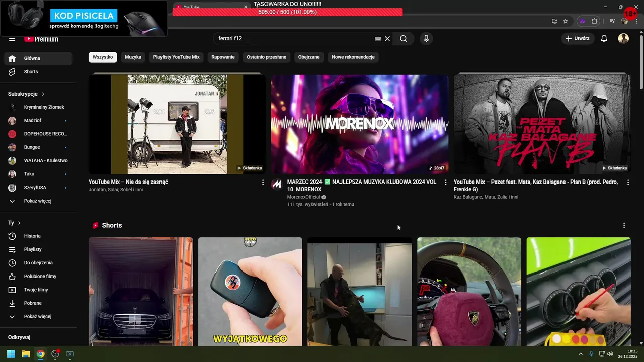Viewport: 644px width, 362px height.
Task: Open the YouTube hamburger guide menu
Action: coord(12,39)
